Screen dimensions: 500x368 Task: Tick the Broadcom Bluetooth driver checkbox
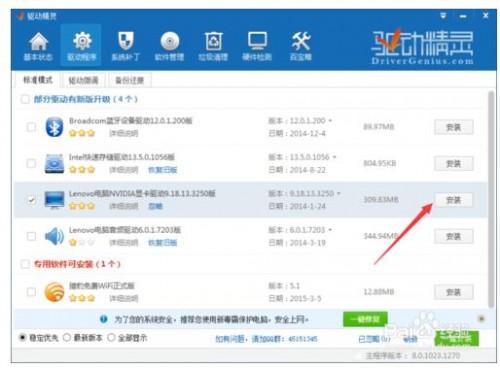(31, 127)
